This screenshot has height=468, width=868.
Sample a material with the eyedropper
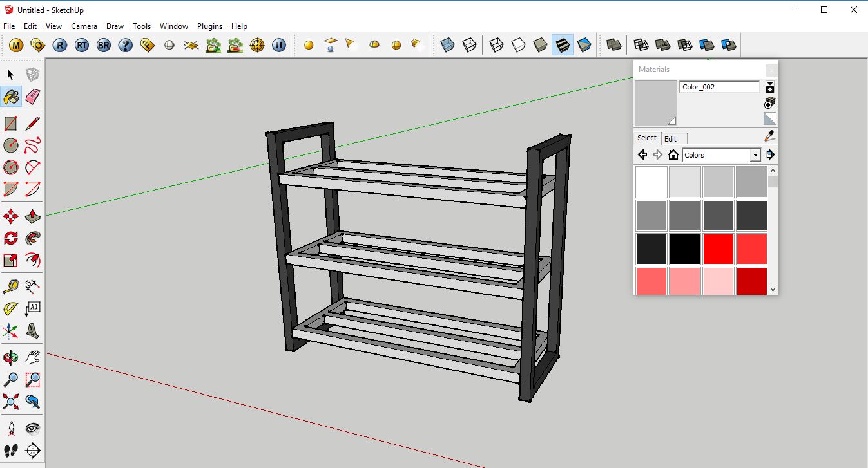tap(769, 136)
